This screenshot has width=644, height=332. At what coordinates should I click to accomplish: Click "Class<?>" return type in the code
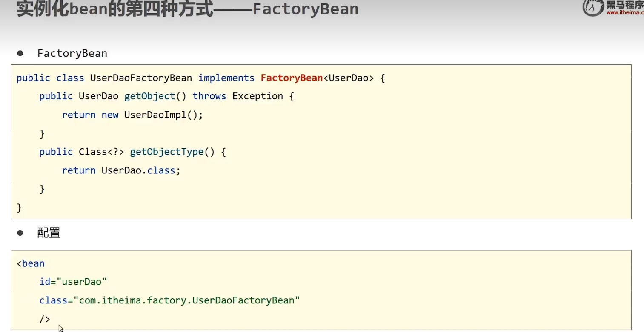101,152
